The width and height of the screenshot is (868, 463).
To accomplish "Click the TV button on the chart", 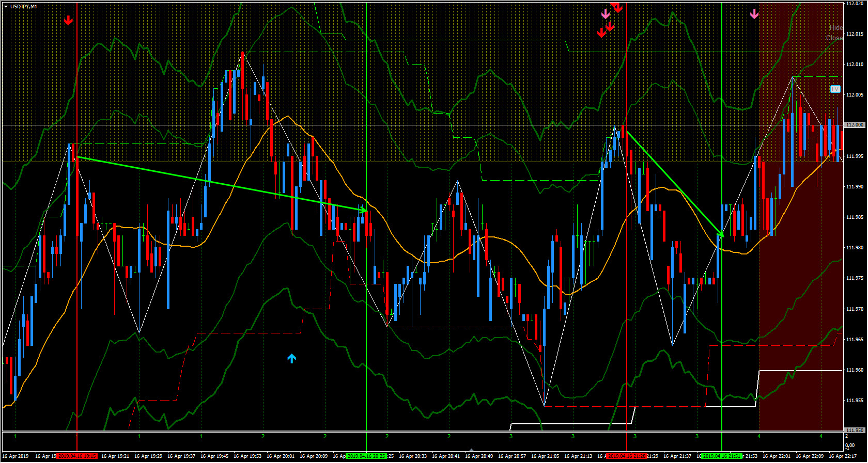I will pyautogui.click(x=835, y=89).
